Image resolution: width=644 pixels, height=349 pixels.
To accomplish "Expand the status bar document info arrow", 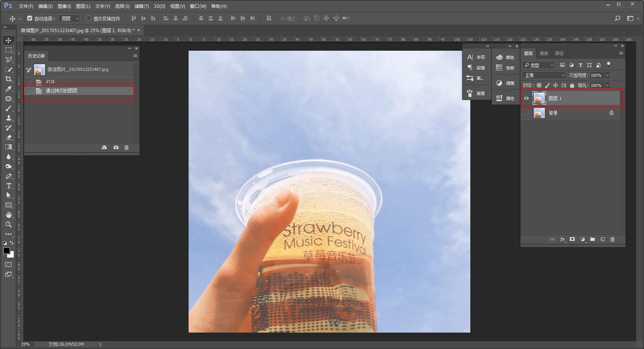I will pyautogui.click(x=100, y=344).
